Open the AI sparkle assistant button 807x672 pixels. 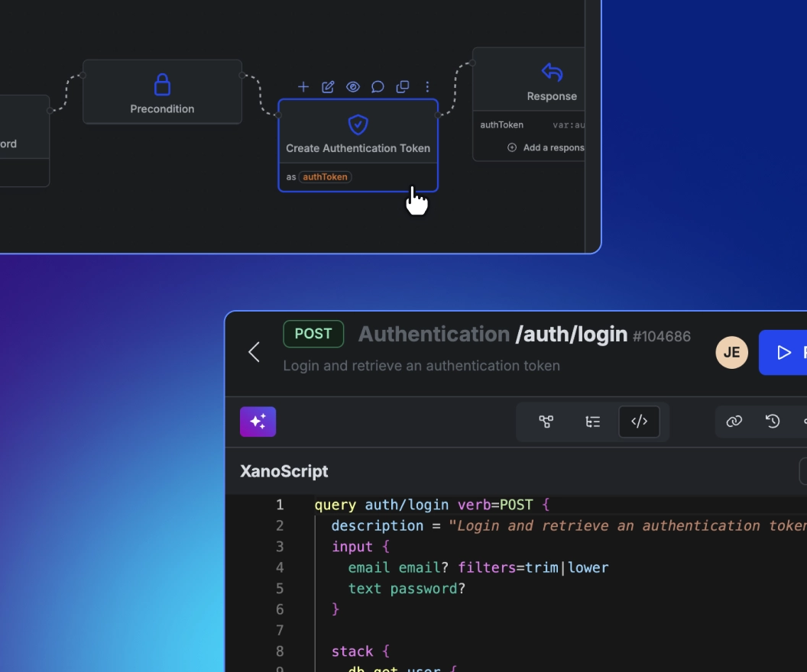(258, 422)
